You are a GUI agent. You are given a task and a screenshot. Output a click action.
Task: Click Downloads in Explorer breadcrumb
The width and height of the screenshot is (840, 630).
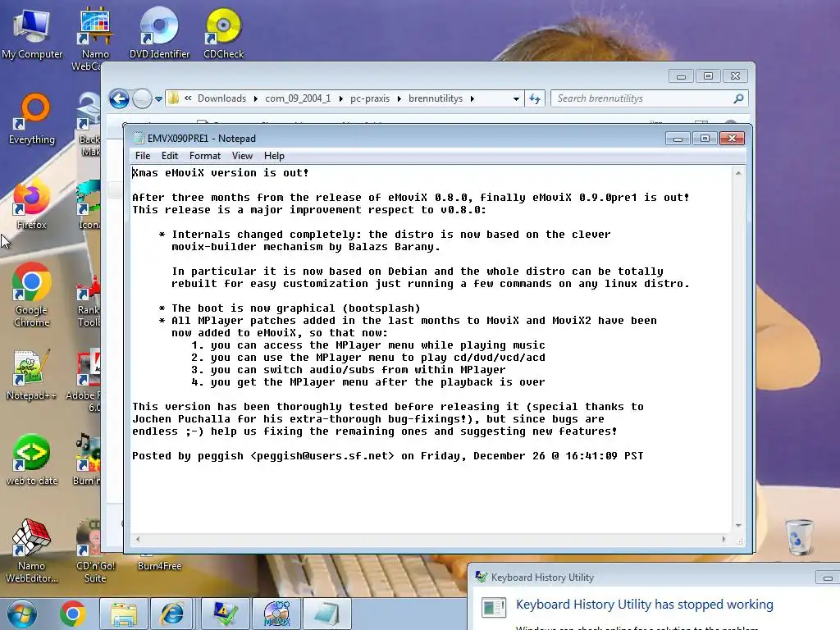pyautogui.click(x=221, y=98)
